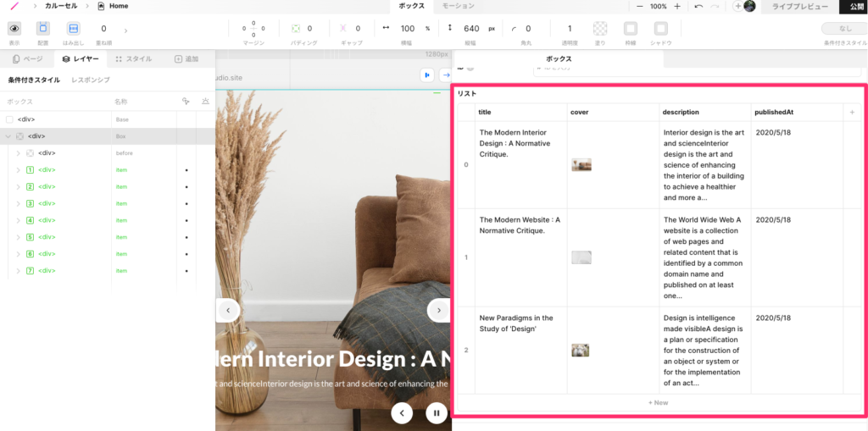Select the item layer numbered 6

click(108, 254)
